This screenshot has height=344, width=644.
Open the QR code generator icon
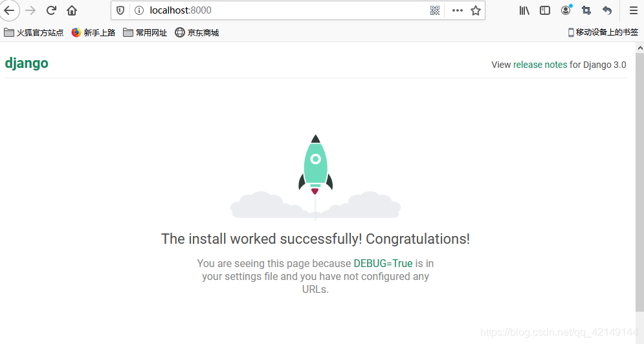(435, 10)
